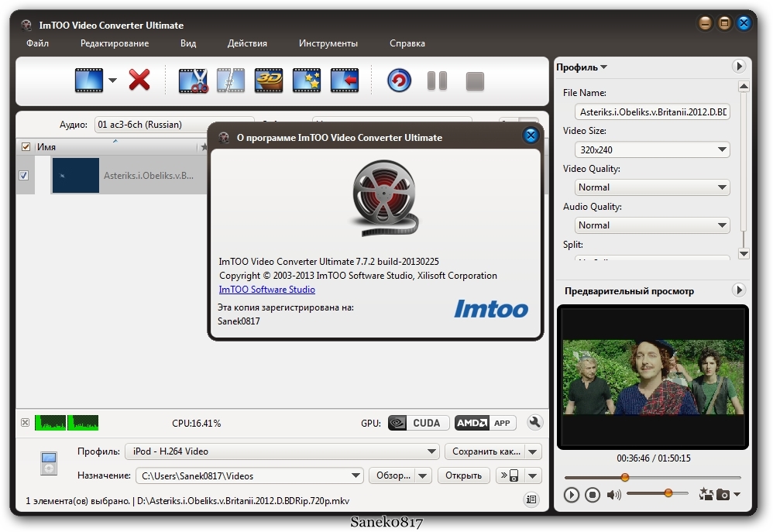Hide the CPU graph using small x box

coord(25,423)
